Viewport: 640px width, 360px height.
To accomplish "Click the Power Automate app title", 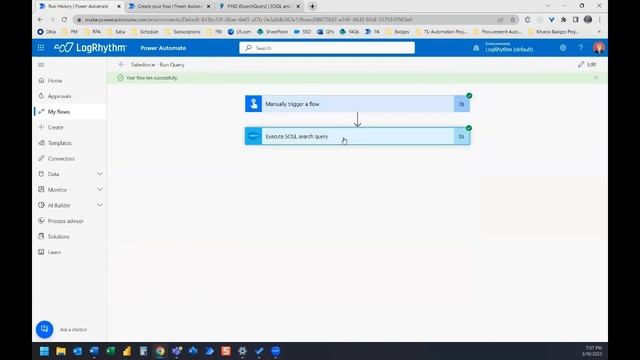I will [x=163, y=48].
